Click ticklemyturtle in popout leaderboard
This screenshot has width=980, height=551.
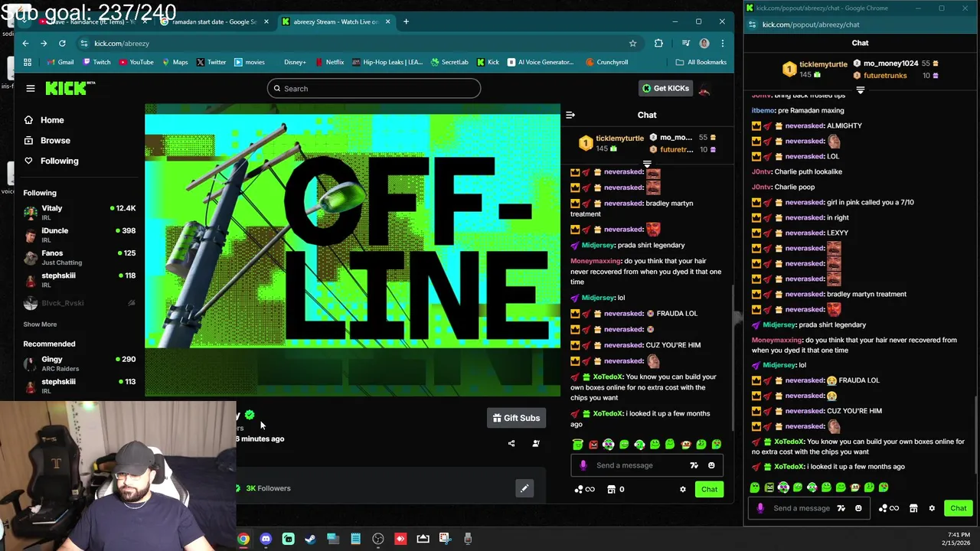pos(823,64)
